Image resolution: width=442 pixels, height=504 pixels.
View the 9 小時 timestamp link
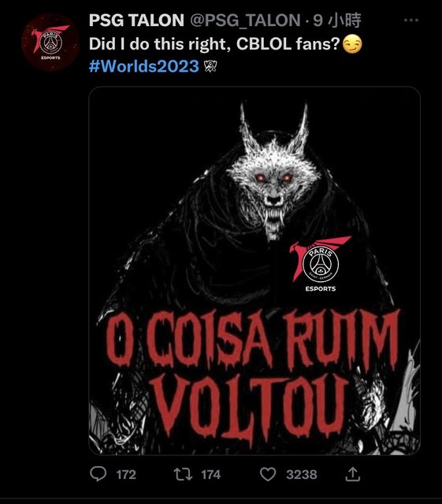[337, 20]
